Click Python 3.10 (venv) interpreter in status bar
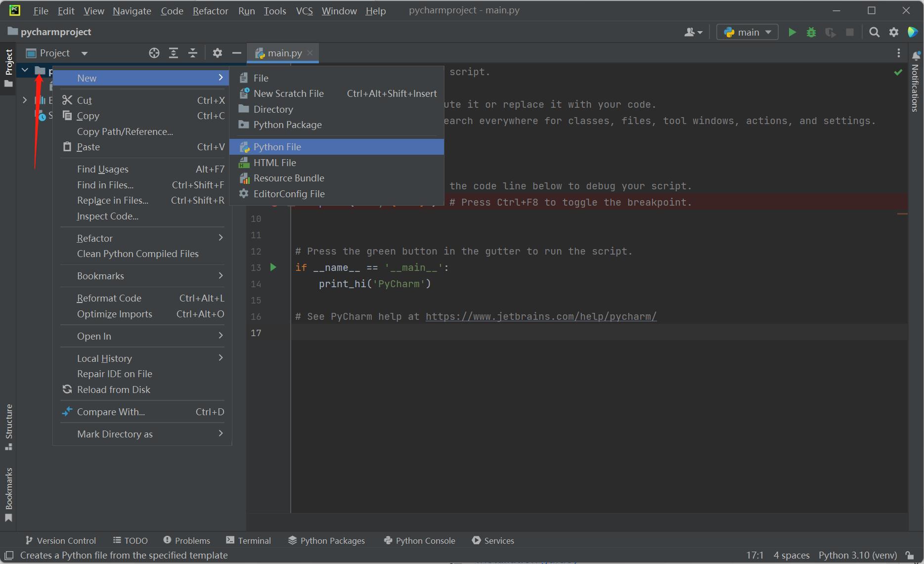The image size is (924, 564). (x=857, y=555)
